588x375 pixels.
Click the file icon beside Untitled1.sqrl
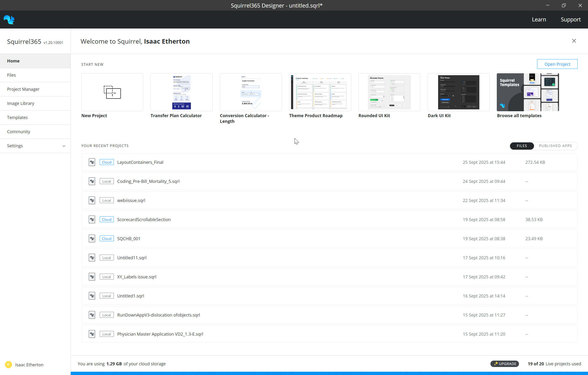click(92, 296)
